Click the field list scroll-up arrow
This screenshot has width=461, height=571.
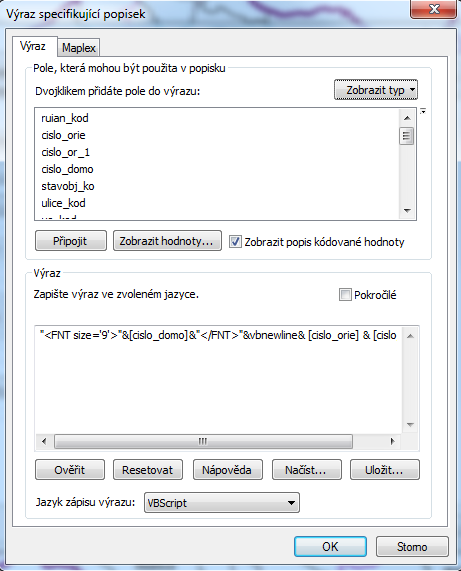[x=407, y=118]
